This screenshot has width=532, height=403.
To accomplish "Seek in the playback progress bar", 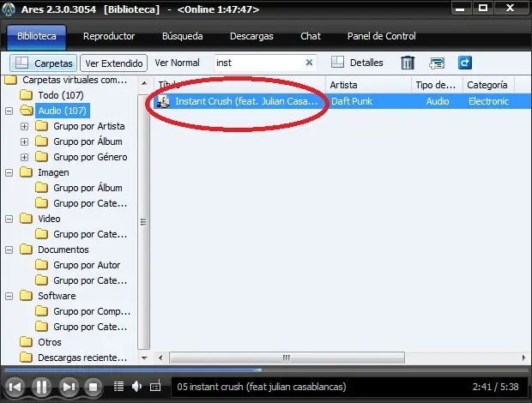I will click(x=266, y=370).
